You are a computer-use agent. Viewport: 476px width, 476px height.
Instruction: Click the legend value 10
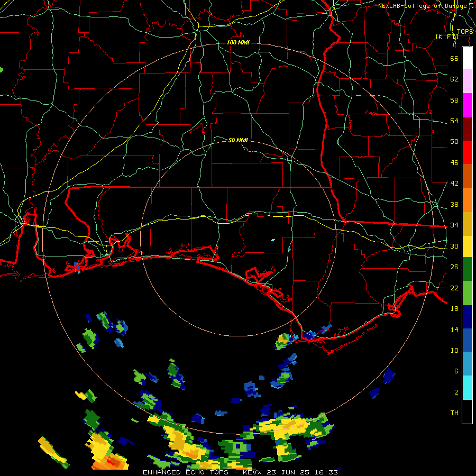(454, 350)
